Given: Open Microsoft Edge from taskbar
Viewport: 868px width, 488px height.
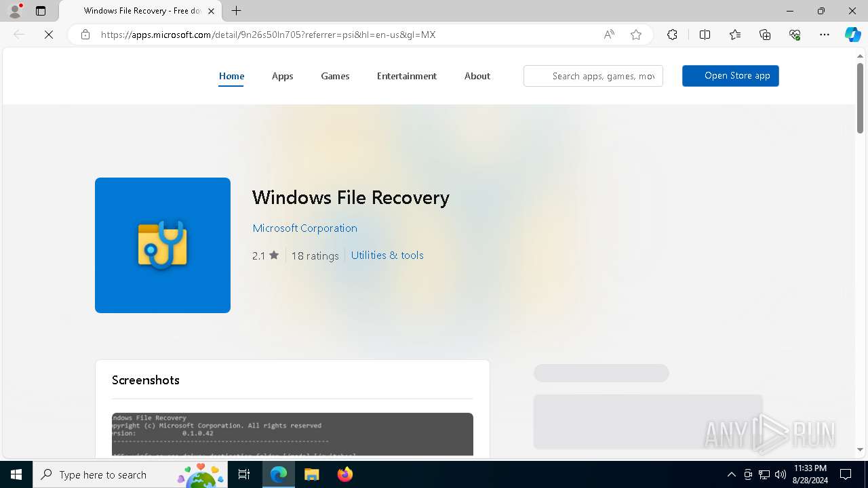Looking at the screenshot, I should click(x=279, y=474).
